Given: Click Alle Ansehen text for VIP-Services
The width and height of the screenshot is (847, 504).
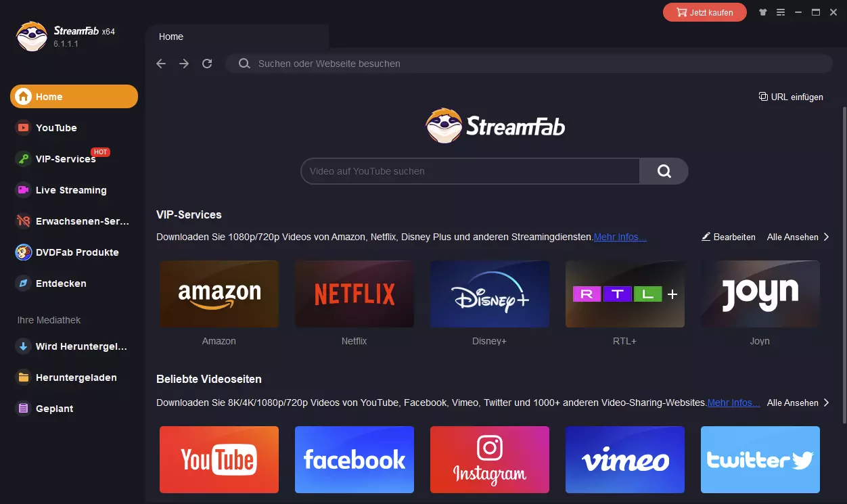Looking at the screenshot, I should click(793, 237).
